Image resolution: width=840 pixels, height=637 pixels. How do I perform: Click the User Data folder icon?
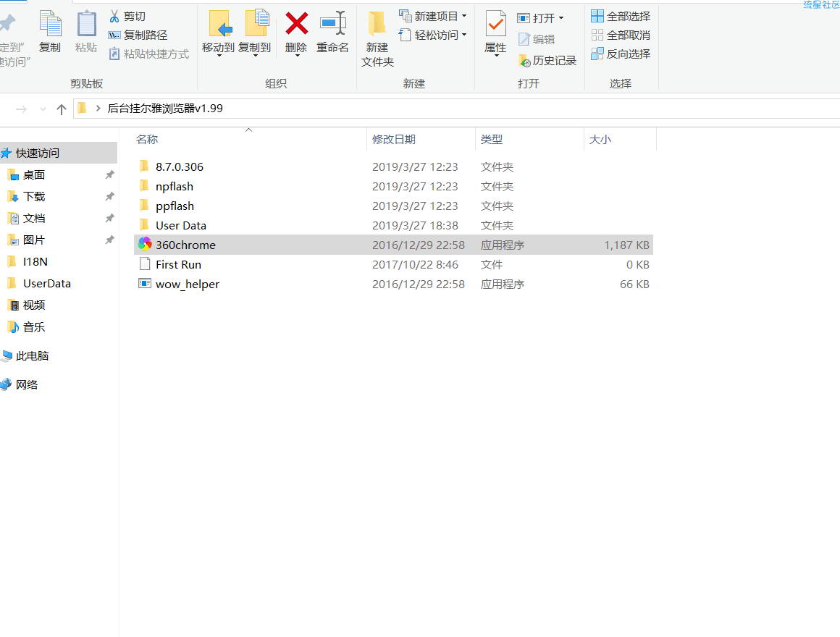pos(144,225)
